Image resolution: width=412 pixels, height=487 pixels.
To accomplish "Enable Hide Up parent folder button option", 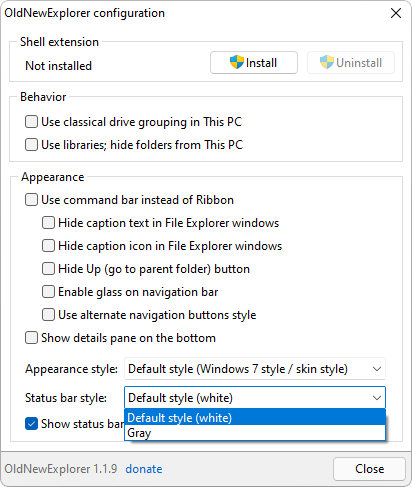I will [x=48, y=269].
